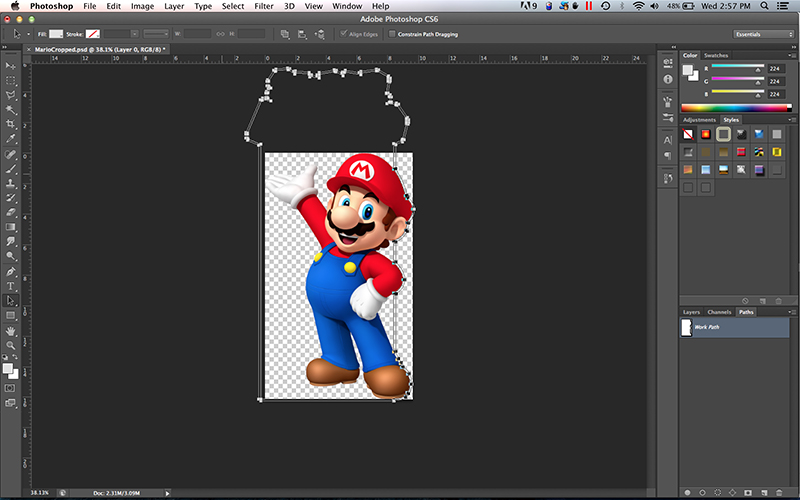Viewport: 800px width, 500px height.
Task: Switch to the Adjustments tab
Action: click(x=699, y=120)
